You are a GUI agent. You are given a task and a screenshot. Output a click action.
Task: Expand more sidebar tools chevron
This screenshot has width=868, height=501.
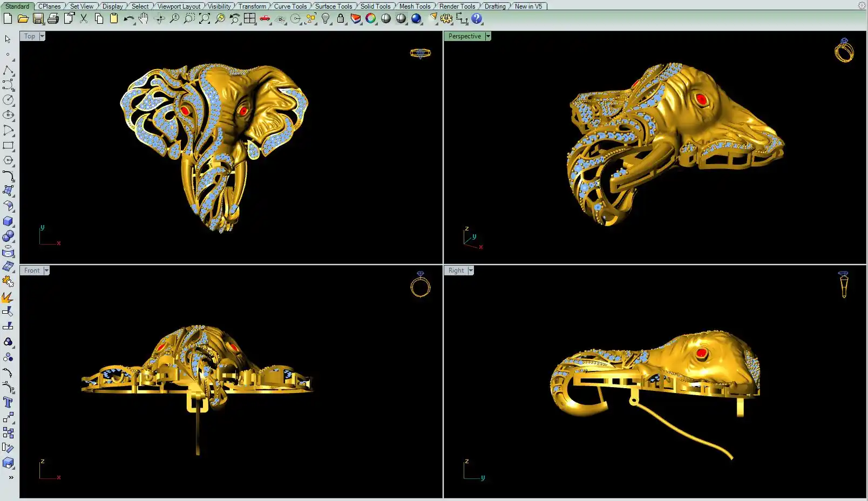11,477
